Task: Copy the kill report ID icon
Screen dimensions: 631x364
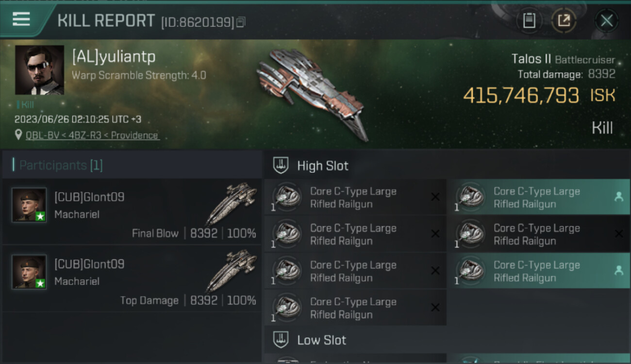Action: (241, 22)
